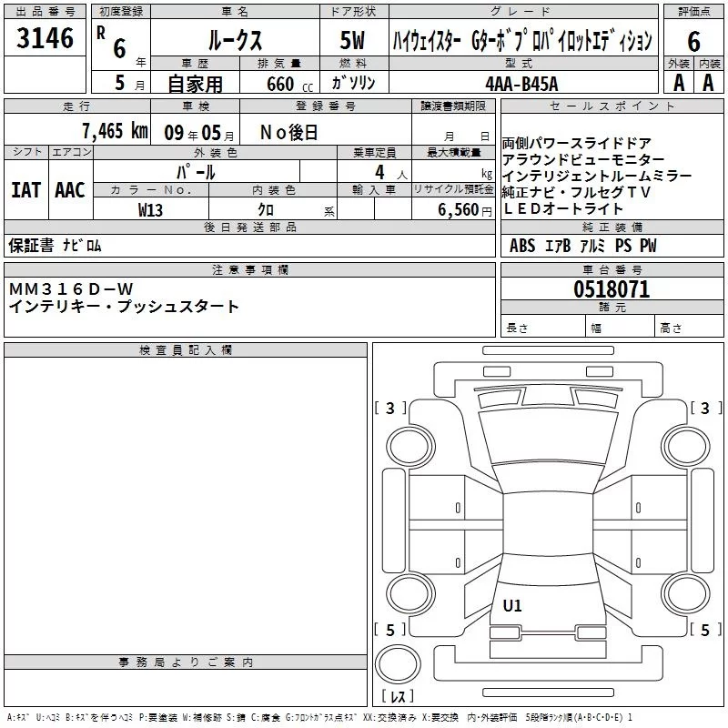
Task: Click the seating capacity 4人
Action: coord(391,173)
